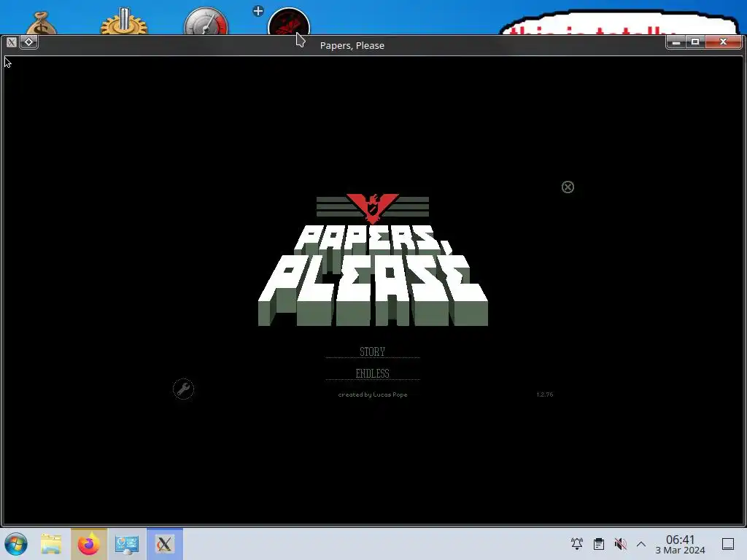Viewport: 747px width, 560px height.
Task: Close the Papers, Please window
Action: [x=723, y=42]
